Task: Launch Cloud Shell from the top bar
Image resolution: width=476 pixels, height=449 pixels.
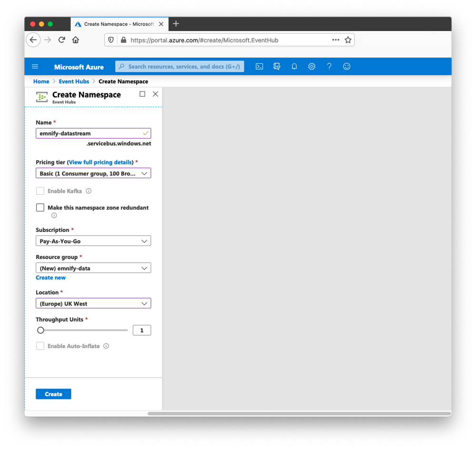Action: [259, 67]
